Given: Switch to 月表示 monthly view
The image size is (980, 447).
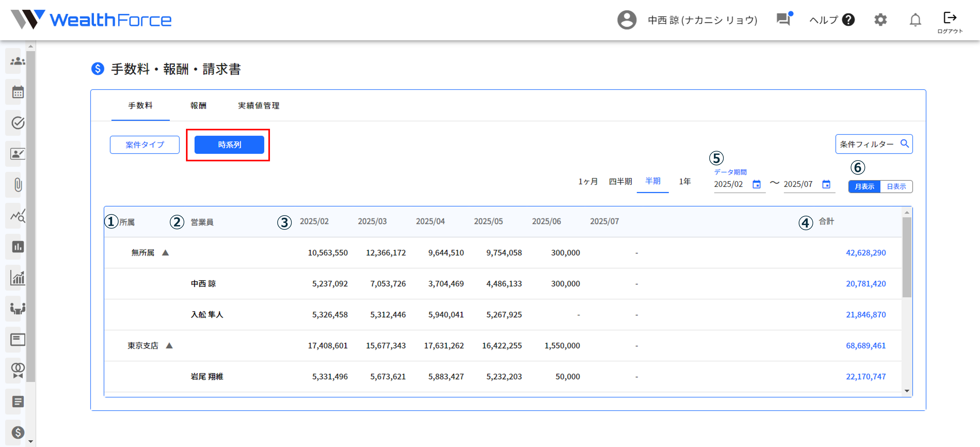Looking at the screenshot, I should pos(864,187).
